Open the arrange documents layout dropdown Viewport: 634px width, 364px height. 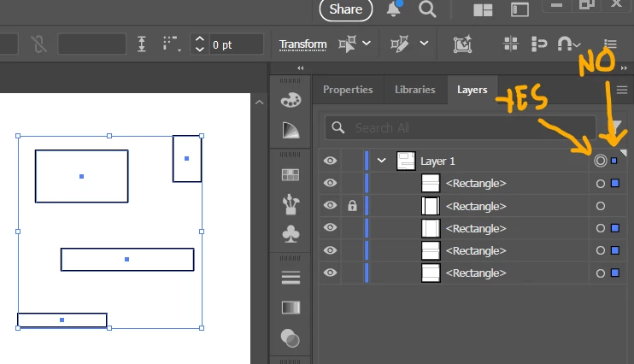click(x=483, y=10)
